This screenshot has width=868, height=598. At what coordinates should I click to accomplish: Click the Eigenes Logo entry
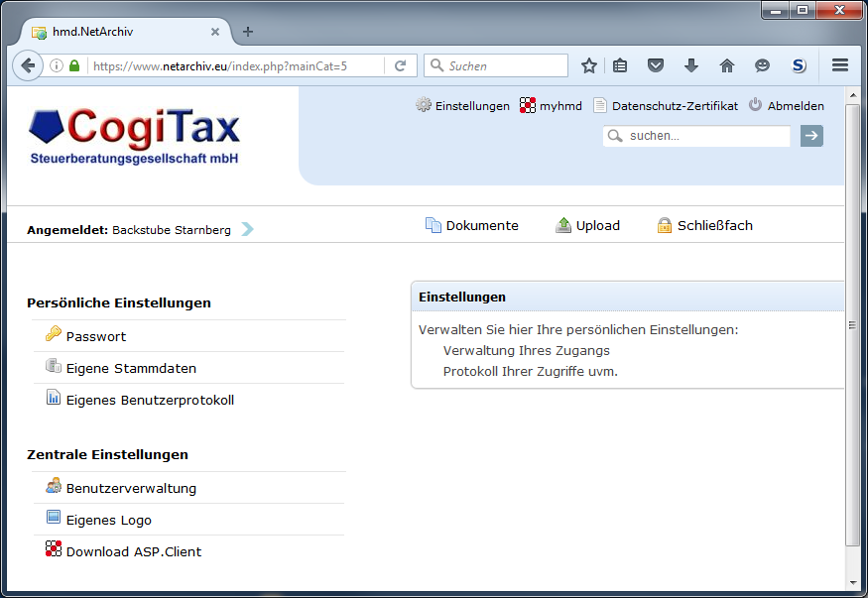pos(108,520)
